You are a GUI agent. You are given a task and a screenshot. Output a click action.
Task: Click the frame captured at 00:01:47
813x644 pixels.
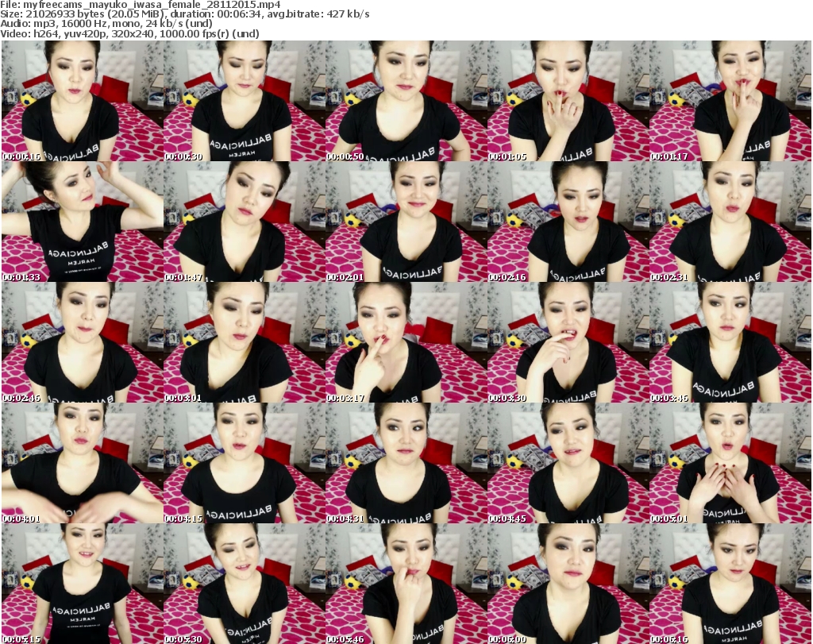[245, 222]
